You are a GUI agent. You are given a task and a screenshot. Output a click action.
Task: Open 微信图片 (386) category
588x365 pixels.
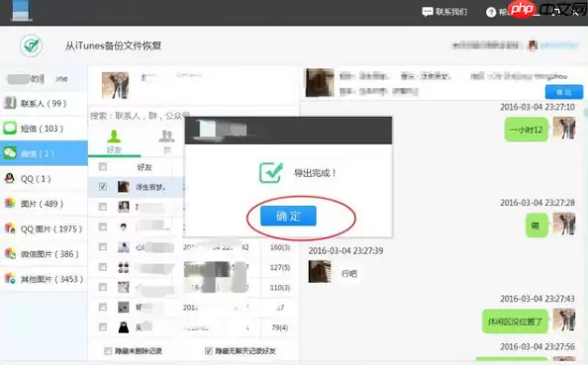coord(44,254)
